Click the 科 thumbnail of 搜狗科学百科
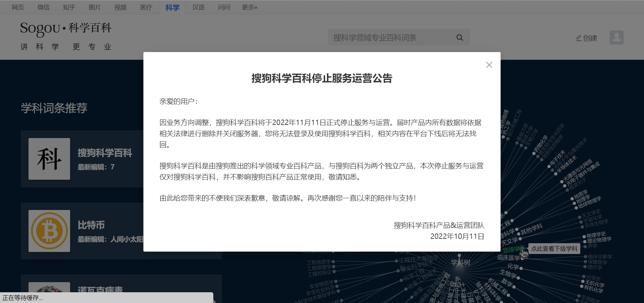Viewport: 644px width, 303px height. click(49, 159)
